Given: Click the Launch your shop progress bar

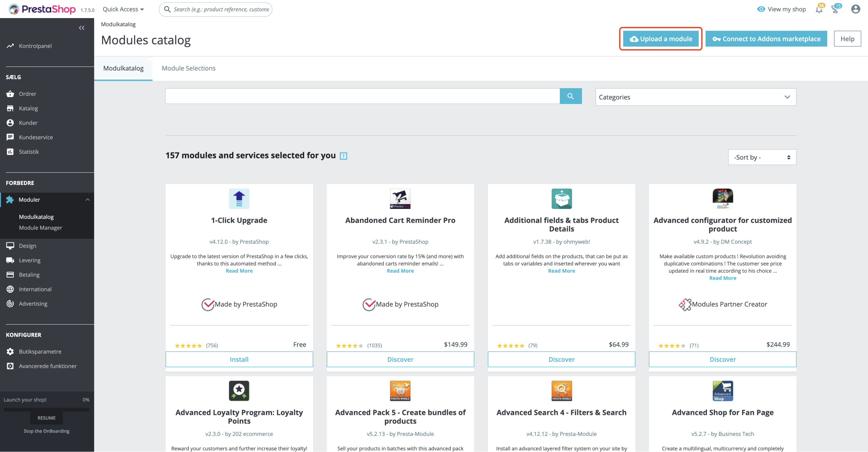Looking at the screenshot, I should (47, 410).
